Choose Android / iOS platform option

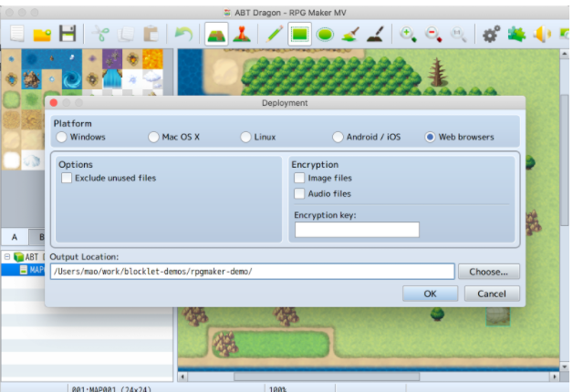coord(338,138)
